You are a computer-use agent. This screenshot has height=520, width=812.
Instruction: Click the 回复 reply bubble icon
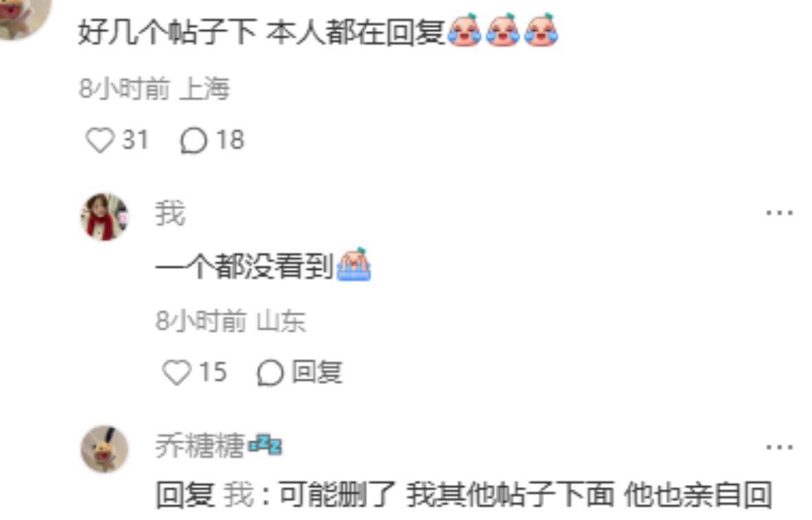tap(270, 373)
